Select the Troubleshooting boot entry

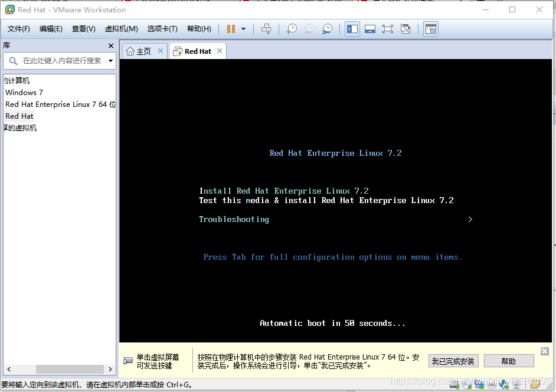coord(234,220)
